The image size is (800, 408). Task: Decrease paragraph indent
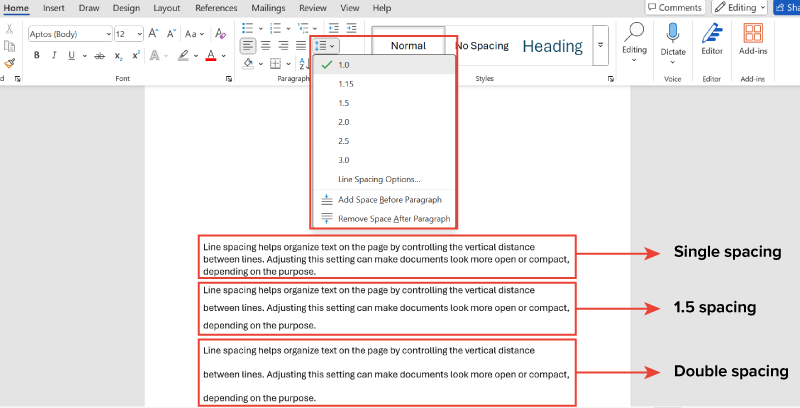coord(334,28)
